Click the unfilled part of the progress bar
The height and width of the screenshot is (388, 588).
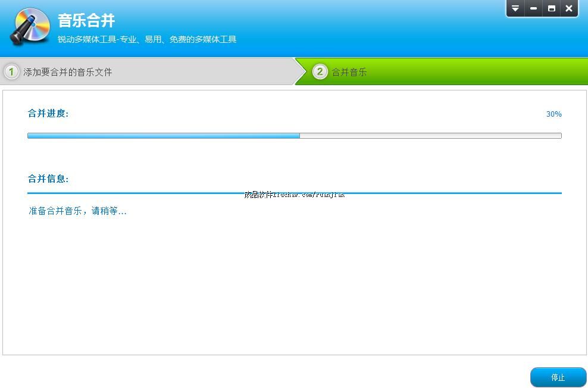pos(430,136)
